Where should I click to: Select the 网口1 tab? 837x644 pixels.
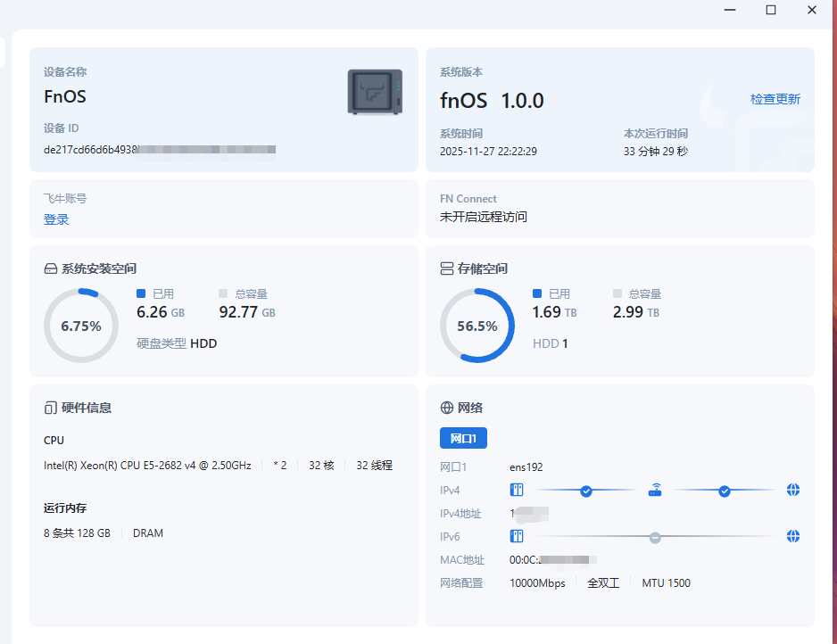pos(463,438)
